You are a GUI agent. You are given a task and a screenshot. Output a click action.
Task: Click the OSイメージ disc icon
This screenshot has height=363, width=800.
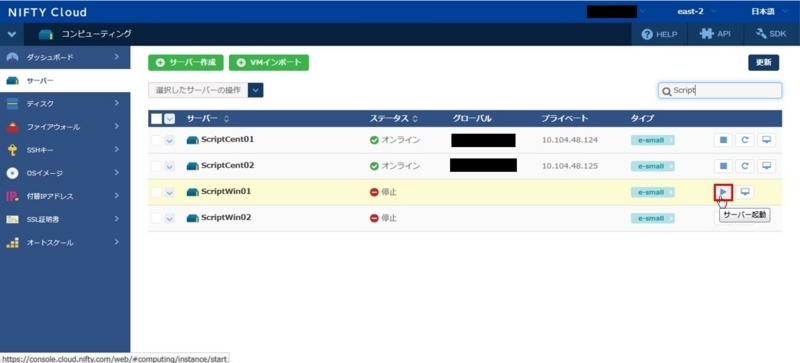[x=13, y=173]
